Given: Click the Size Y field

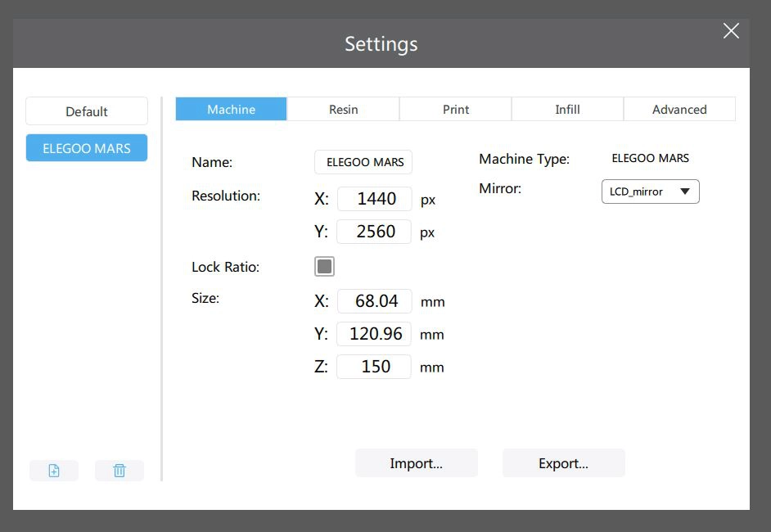Looking at the screenshot, I should 374,334.
